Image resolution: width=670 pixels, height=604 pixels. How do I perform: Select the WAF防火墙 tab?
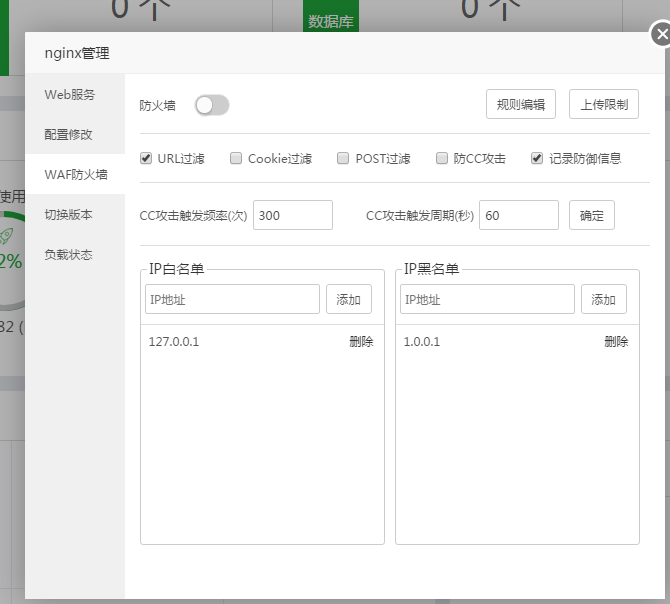click(75, 174)
